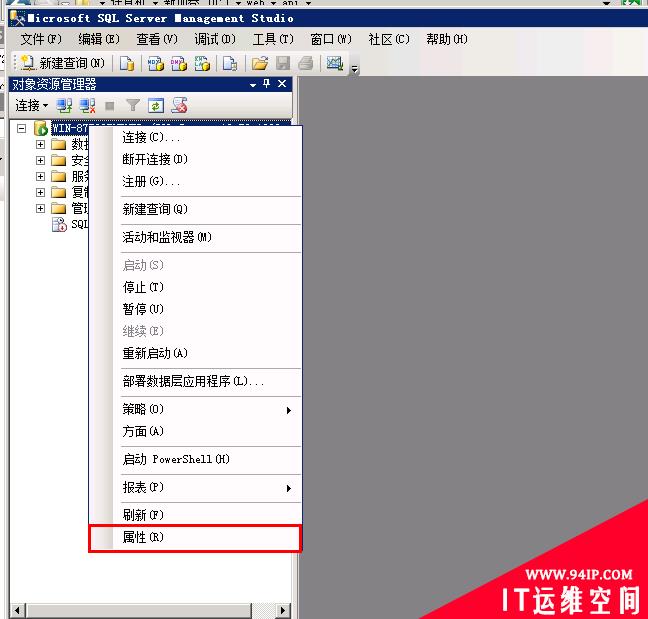Click Disconnect icon in Object Explorer
This screenshot has height=619, width=648.
[x=87, y=106]
